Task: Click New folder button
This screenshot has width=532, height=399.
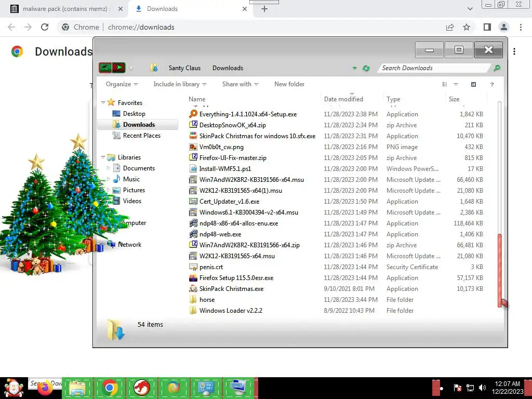Action: (289, 84)
